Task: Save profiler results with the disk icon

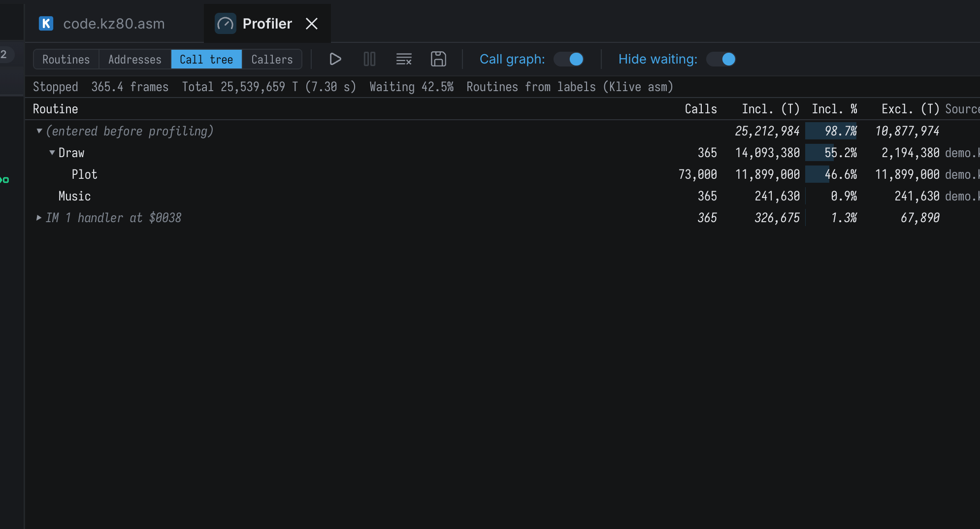Action: [x=438, y=59]
